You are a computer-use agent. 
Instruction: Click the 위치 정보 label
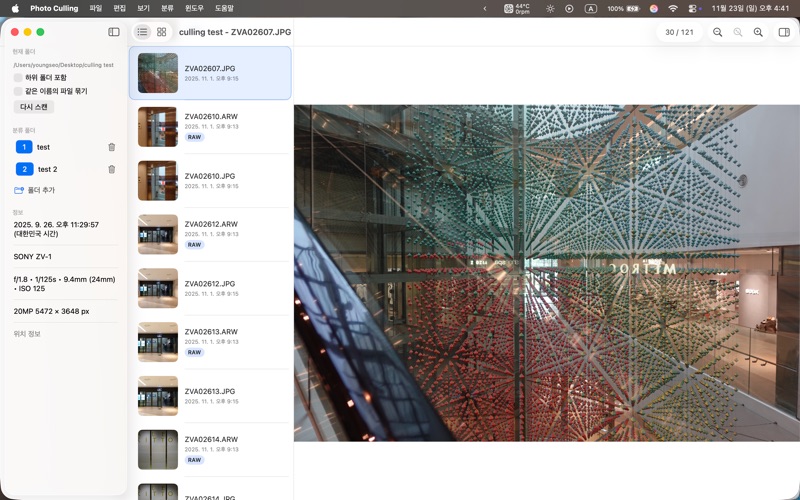click(x=27, y=334)
